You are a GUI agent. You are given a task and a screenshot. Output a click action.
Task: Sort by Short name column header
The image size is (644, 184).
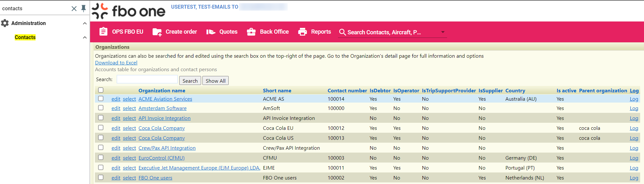pos(277,91)
